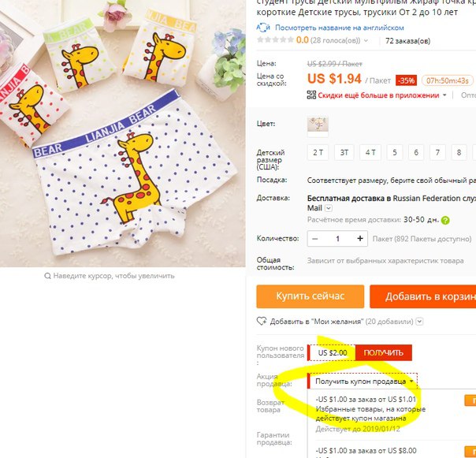Click the QR code icon for app discounts

tap(311, 95)
